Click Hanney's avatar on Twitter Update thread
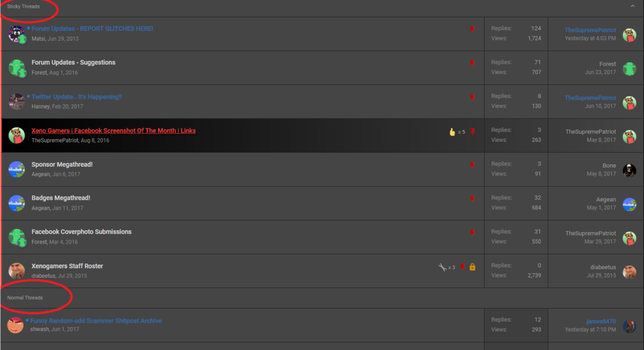The height and width of the screenshot is (350, 644). pos(17,102)
